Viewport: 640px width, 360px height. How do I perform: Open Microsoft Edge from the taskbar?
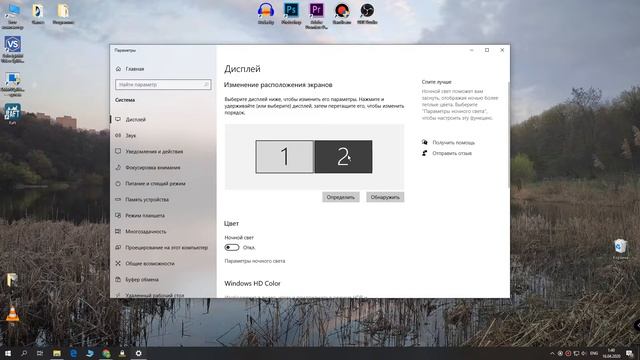click(73, 353)
